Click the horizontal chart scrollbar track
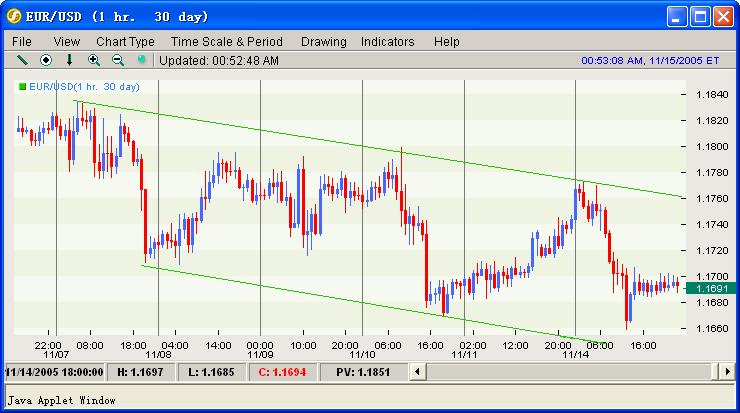The width and height of the screenshot is (740, 413). coord(572,372)
